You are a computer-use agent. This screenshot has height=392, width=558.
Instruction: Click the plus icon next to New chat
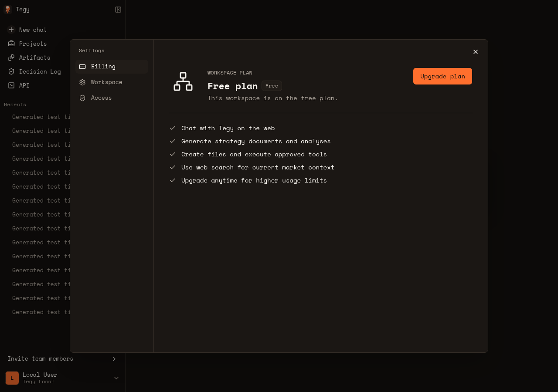point(11,30)
